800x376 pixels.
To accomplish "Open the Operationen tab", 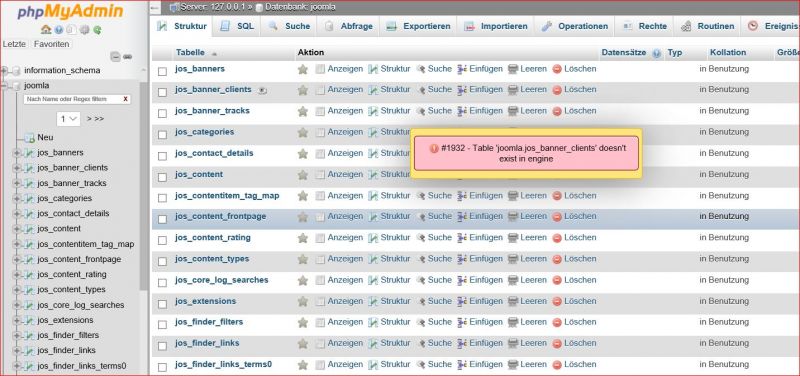I will pos(575,27).
